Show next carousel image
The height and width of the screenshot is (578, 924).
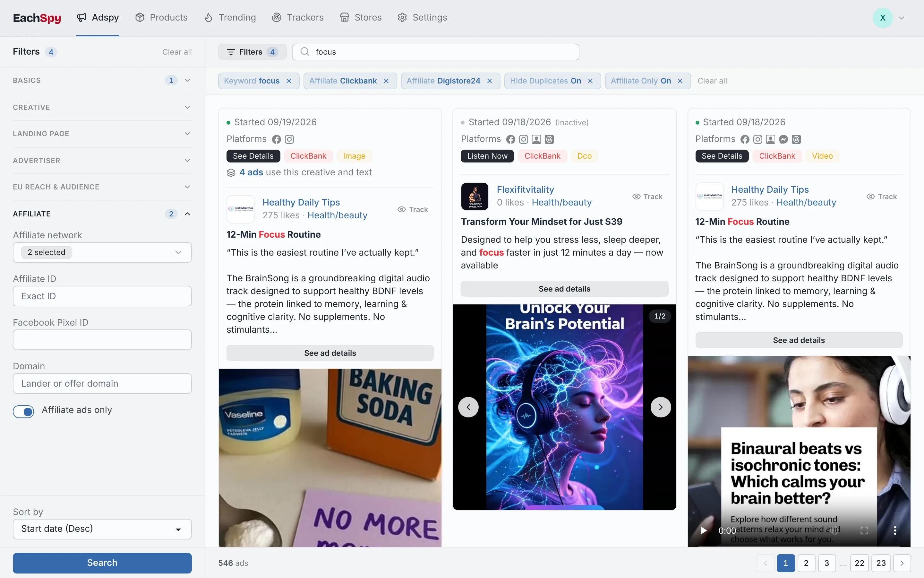point(661,407)
